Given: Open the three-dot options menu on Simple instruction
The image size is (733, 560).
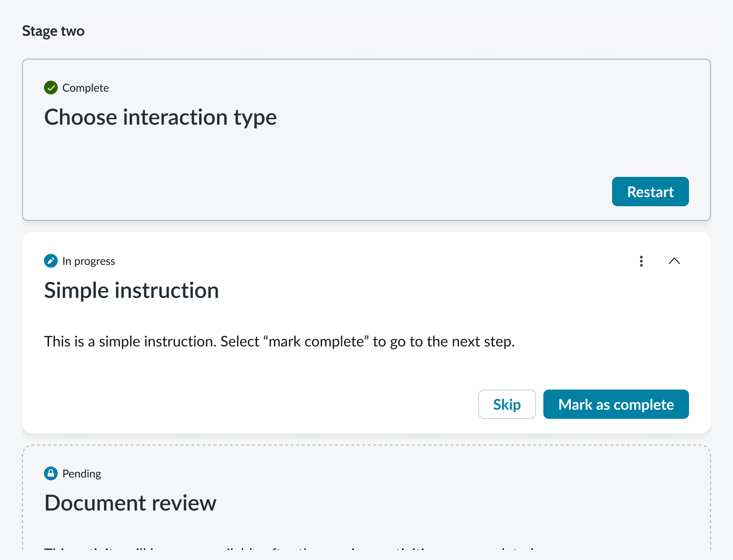Looking at the screenshot, I should click(x=641, y=261).
